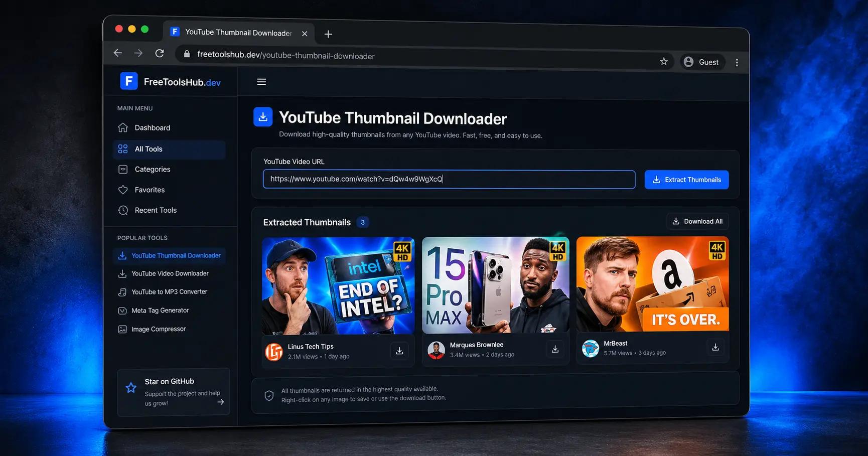The image size is (868, 456).
Task: Open the It's Over MrBeast thumbnail
Action: pyautogui.click(x=652, y=284)
